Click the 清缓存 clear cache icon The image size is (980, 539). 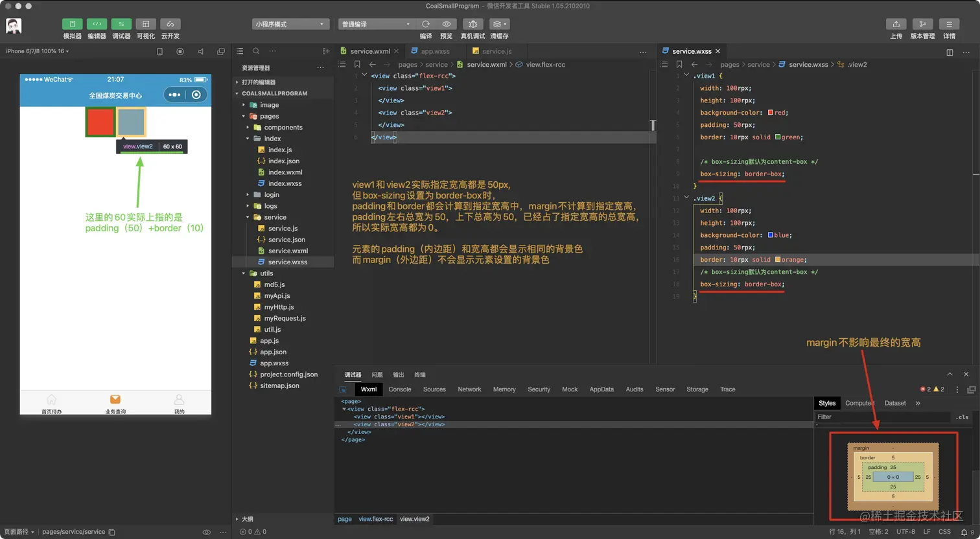pyautogui.click(x=499, y=24)
